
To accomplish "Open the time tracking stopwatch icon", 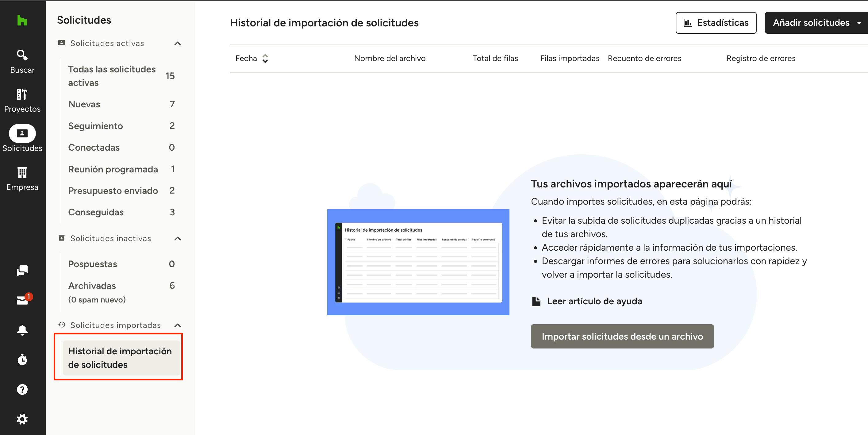I will (x=22, y=360).
